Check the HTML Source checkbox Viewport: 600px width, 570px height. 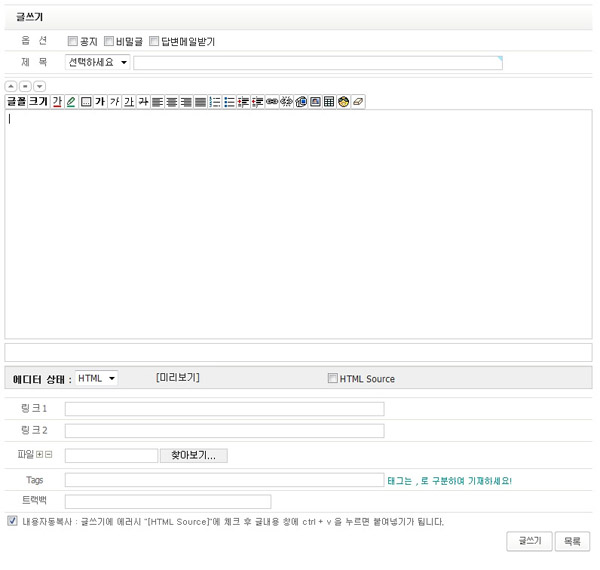coord(333,378)
